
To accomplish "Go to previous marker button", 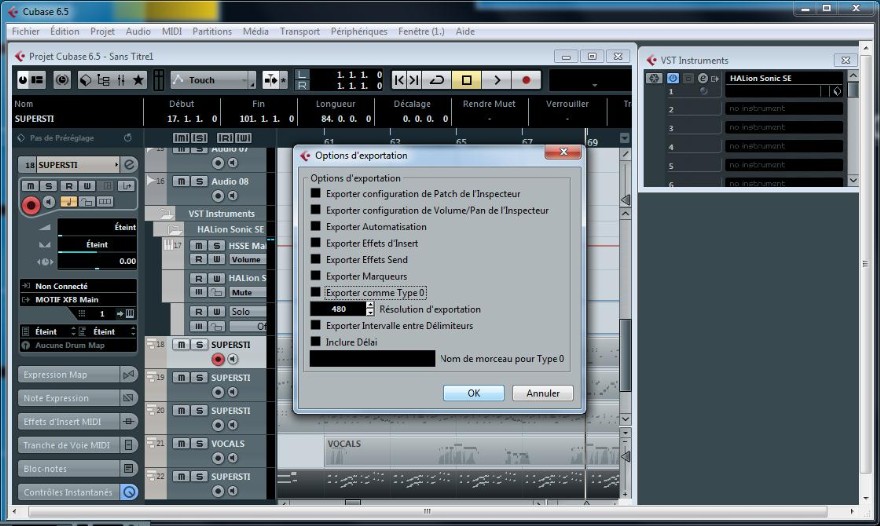I will (x=398, y=80).
